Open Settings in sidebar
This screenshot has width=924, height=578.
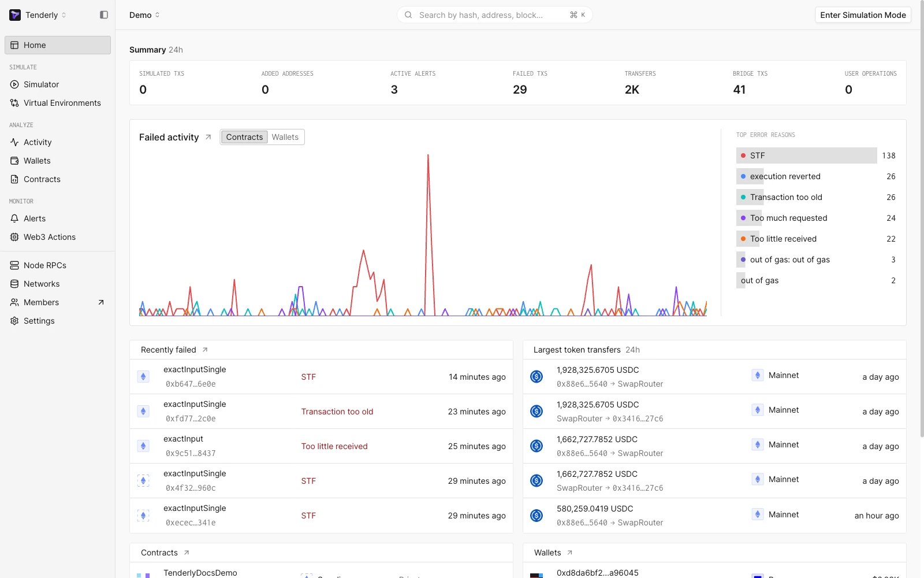pos(58,321)
